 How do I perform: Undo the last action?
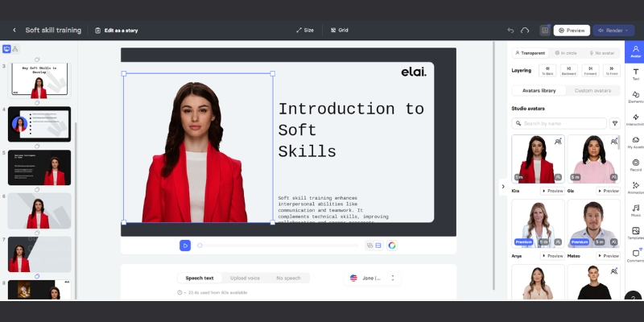coord(510,31)
